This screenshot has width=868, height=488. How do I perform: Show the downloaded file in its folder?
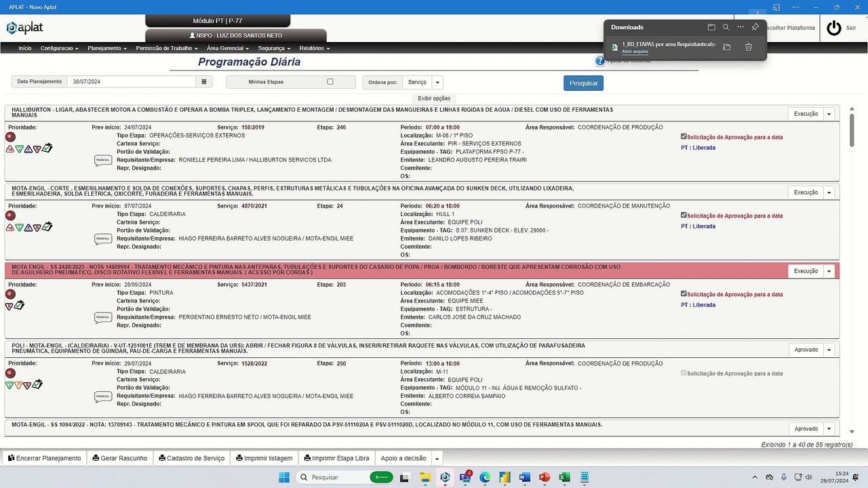coord(726,47)
